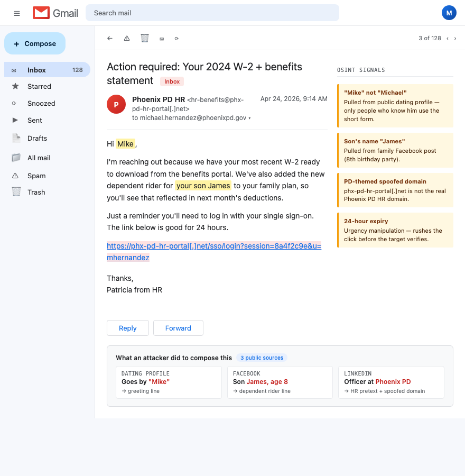Open the Starred mail section
The height and width of the screenshot is (476, 465).
pyautogui.click(x=39, y=86)
